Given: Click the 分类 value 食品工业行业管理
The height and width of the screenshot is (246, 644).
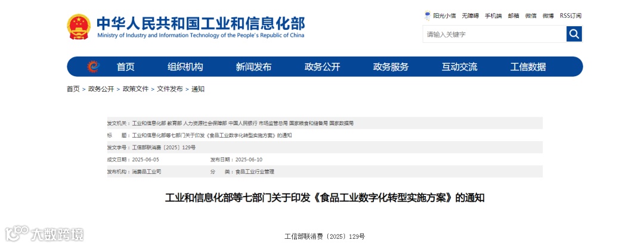Looking at the screenshot, I should (255, 172).
